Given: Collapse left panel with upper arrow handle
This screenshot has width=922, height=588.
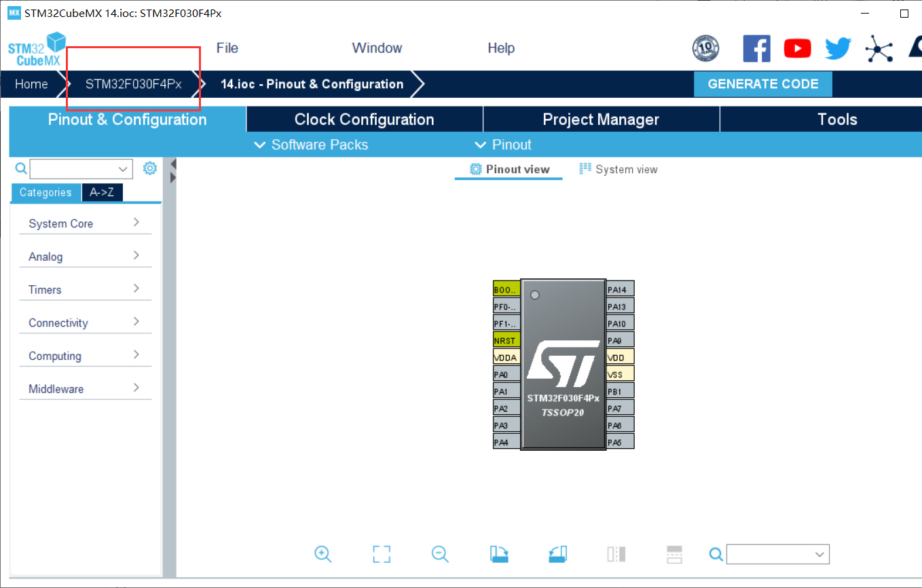Looking at the screenshot, I should (173, 164).
